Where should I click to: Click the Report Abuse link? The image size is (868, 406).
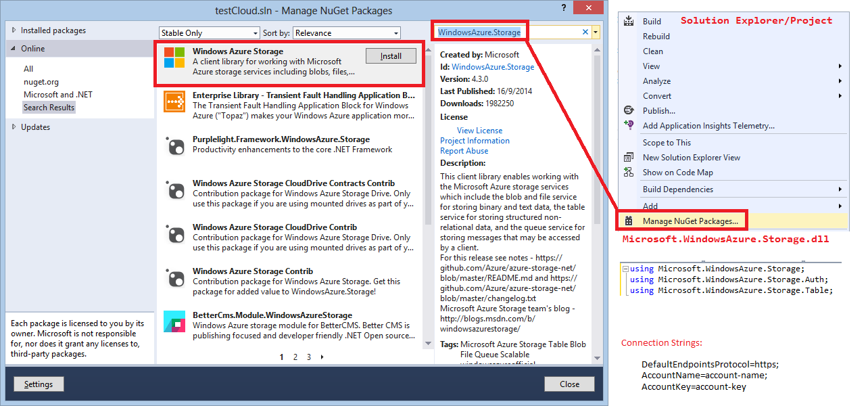click(464, 150)
